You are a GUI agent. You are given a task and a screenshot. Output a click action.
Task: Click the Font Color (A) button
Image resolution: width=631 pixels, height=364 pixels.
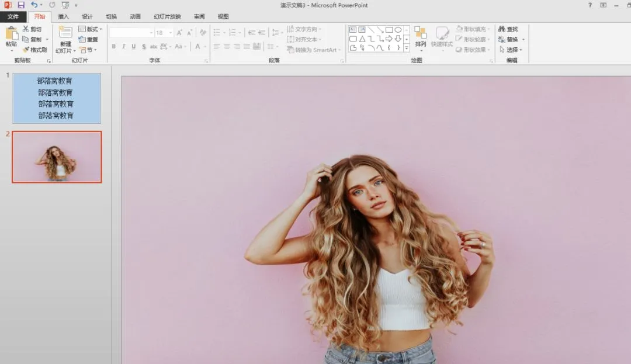[197, 47]
